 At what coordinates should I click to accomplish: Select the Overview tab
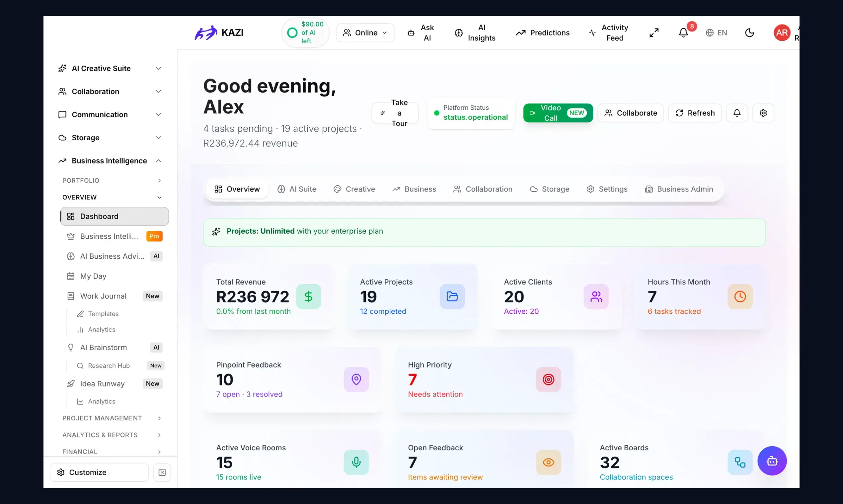point(237,189)
